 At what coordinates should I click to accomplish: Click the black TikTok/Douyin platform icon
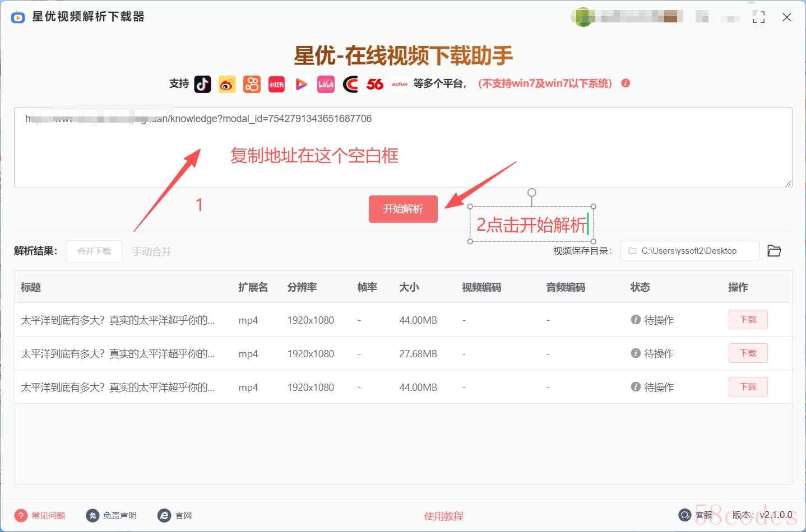click(202, 84)
